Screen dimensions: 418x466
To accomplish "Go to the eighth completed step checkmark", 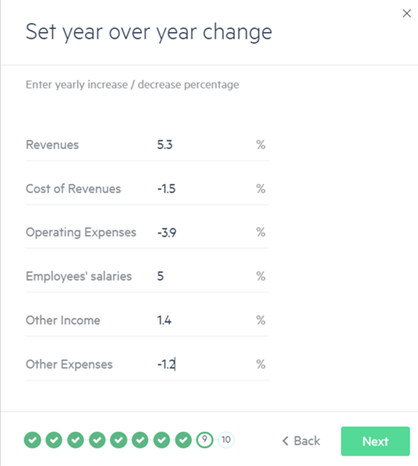I will [x=183, y=440].
